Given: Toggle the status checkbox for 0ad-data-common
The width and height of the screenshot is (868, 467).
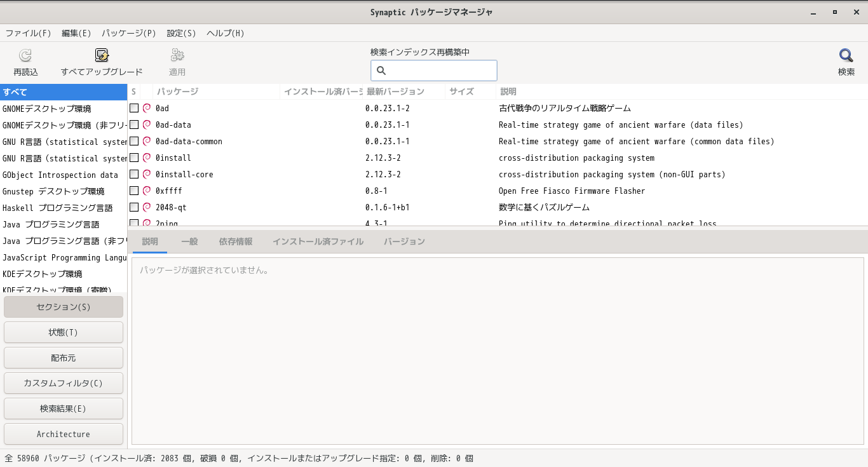Looking at the screenshot, I should [x=134, y=141].
